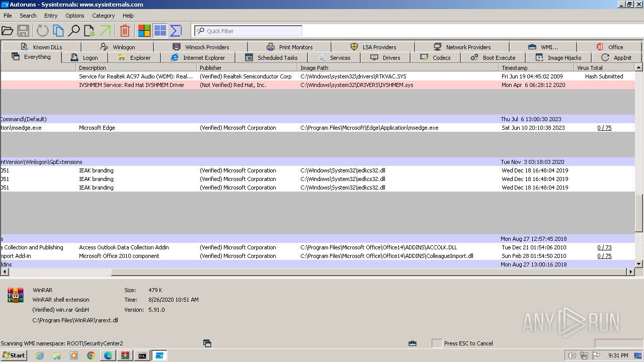Viewport: 644px width, 362px height.
Task: Select the Everything tab
Action: coord(31,57)
